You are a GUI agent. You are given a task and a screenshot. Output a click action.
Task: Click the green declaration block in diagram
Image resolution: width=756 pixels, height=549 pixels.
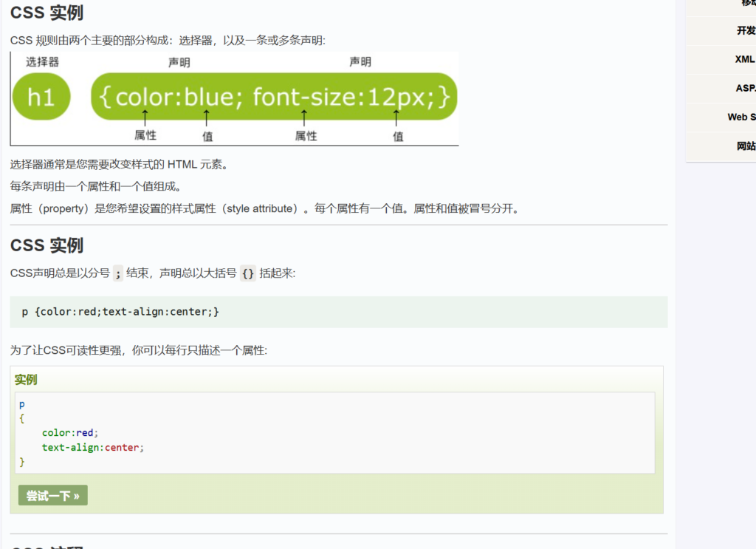tap(274, 97)
